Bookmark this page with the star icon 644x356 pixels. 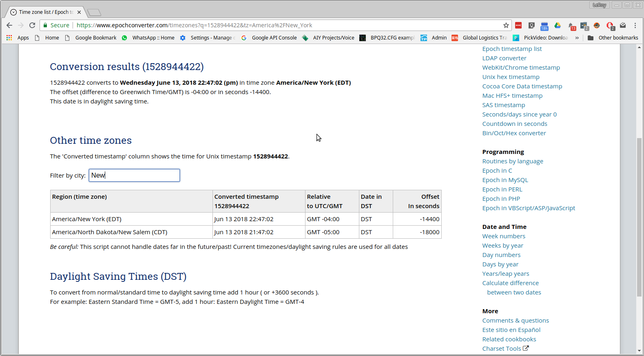(x=506, y=25)
